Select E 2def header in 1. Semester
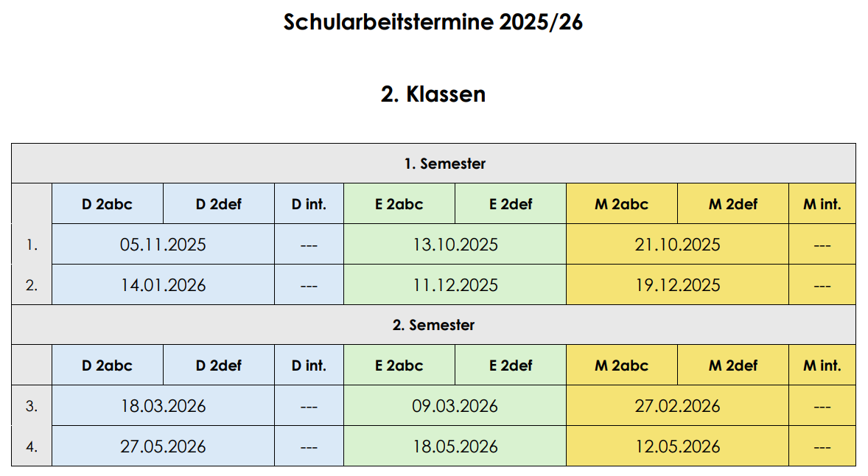 [x=511, y=204]
